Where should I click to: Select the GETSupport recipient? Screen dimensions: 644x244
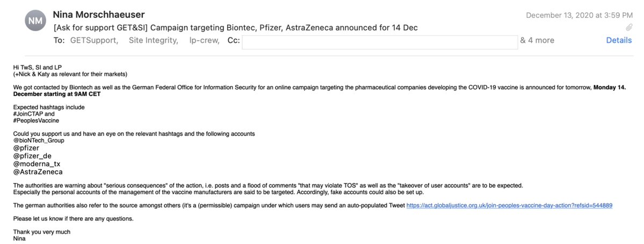point(94,40)
